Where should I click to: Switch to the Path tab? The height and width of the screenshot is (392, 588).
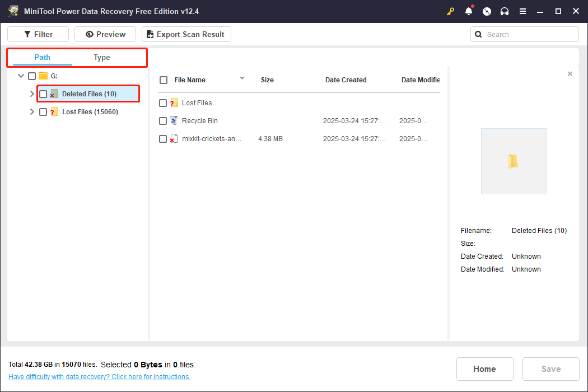42,57
